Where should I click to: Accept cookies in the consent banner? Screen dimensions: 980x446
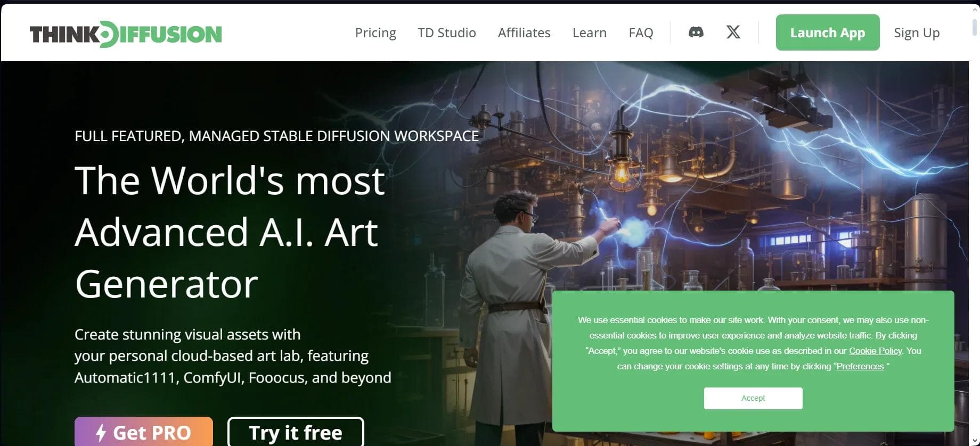753,398
